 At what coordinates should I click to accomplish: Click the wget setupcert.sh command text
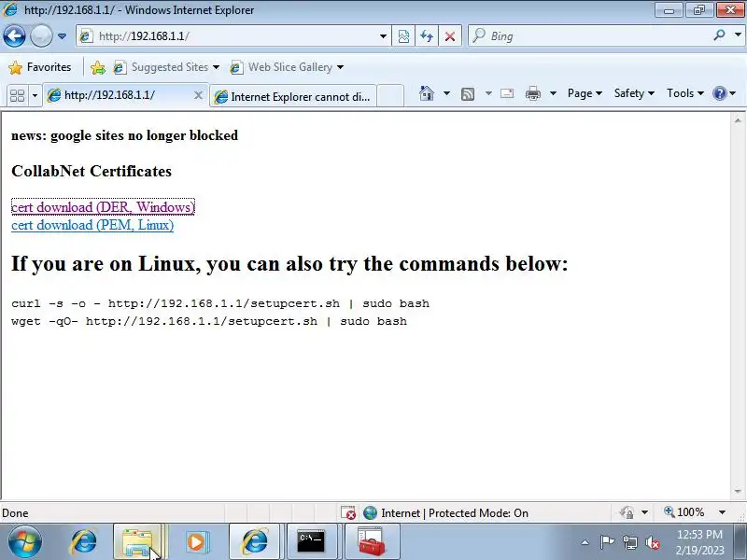(209, 321)
